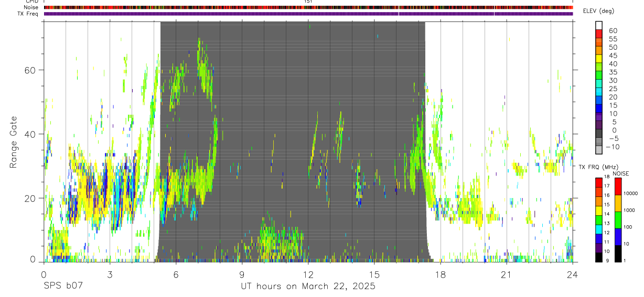Click the purple TX Freq strip above the plot

[308, 14]
